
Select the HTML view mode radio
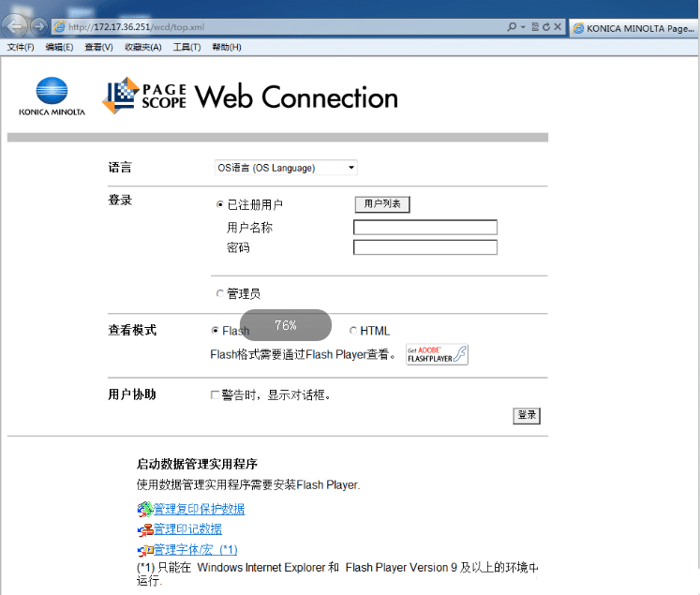click(352, 331)
